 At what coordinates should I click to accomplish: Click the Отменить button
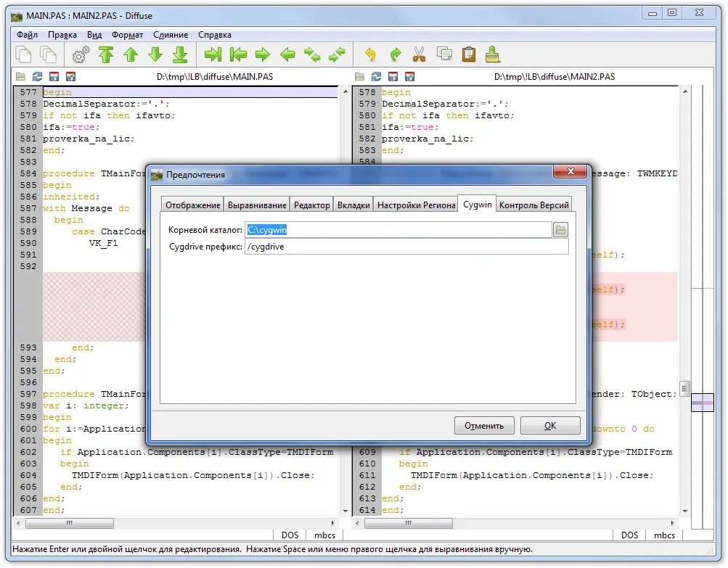(484, 426)
